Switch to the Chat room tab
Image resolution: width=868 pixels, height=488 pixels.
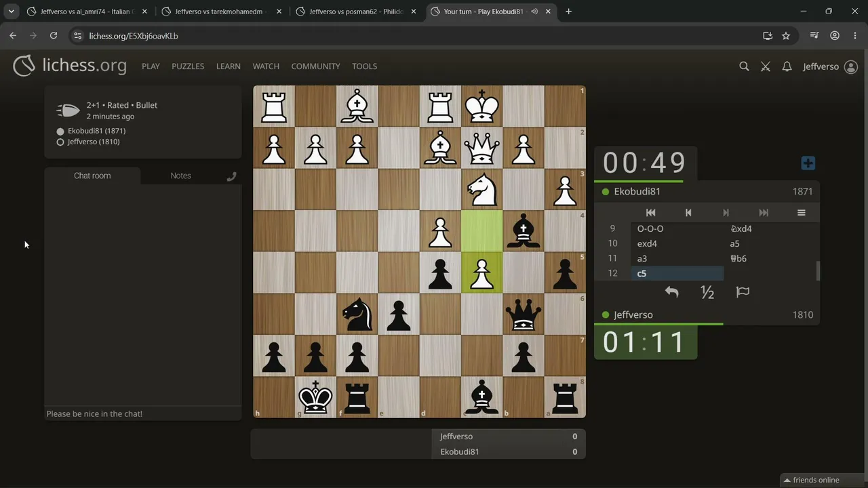[92, 176]
